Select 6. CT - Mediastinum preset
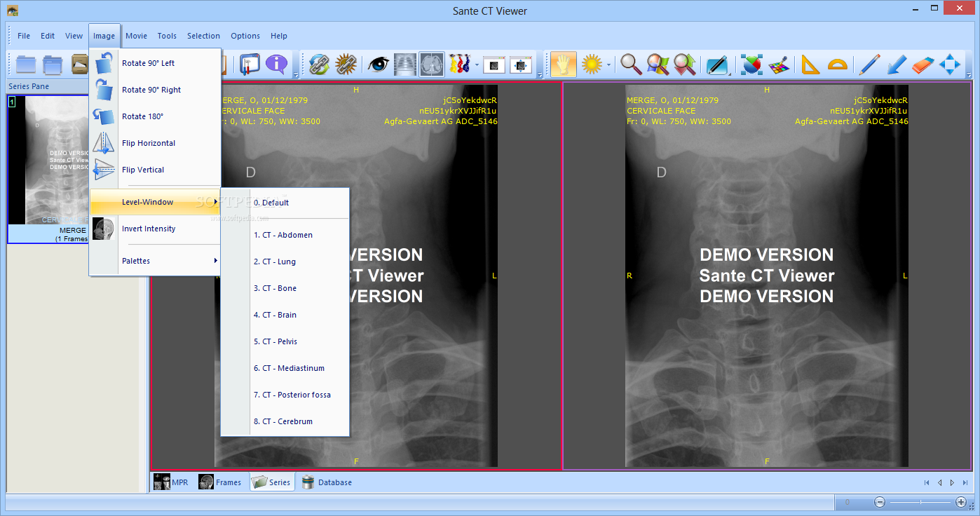 pyautogui.click(x=285, y=368)
